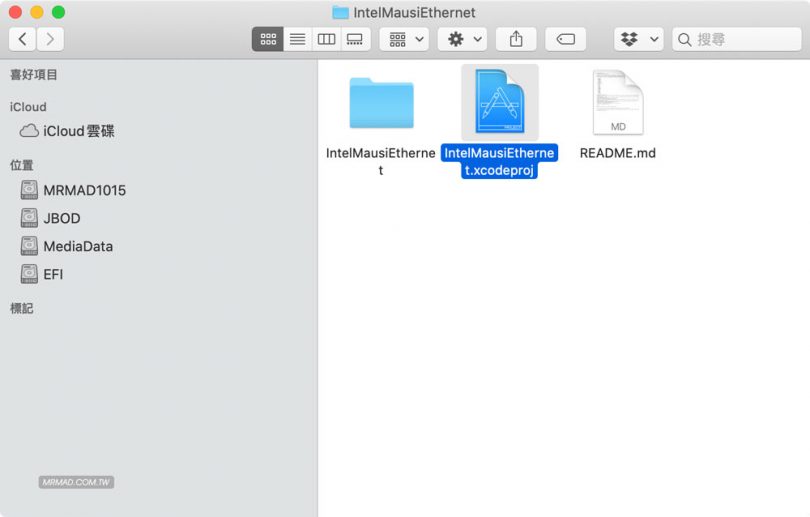810x517 pixels.
Task: Click the MediaData disk icon
Action: click(29, 246)
